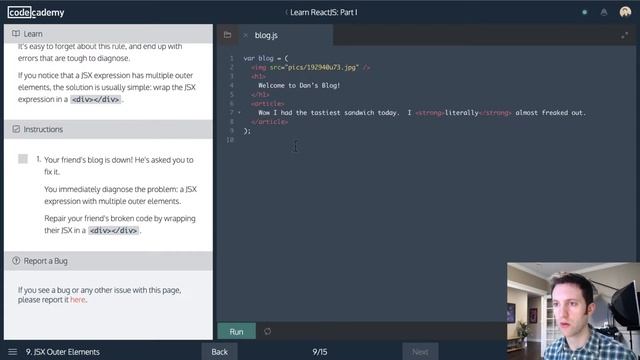Click the '<div></div>' snippet in Learn section

(96, 99)
